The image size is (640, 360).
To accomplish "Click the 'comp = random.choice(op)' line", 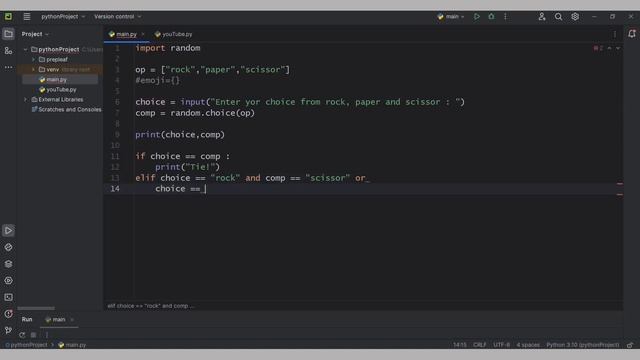I will pos(195,113).
